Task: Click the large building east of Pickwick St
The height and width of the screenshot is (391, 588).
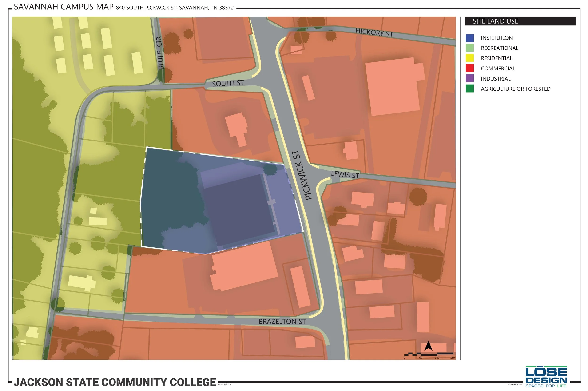Action: pyautogui.click(x=394, y=86)
